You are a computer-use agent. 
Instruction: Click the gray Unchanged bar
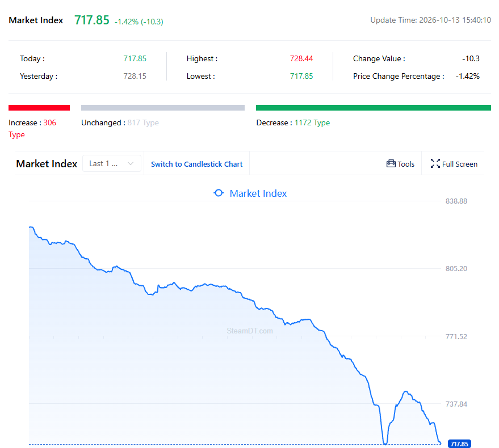point(163,108)
